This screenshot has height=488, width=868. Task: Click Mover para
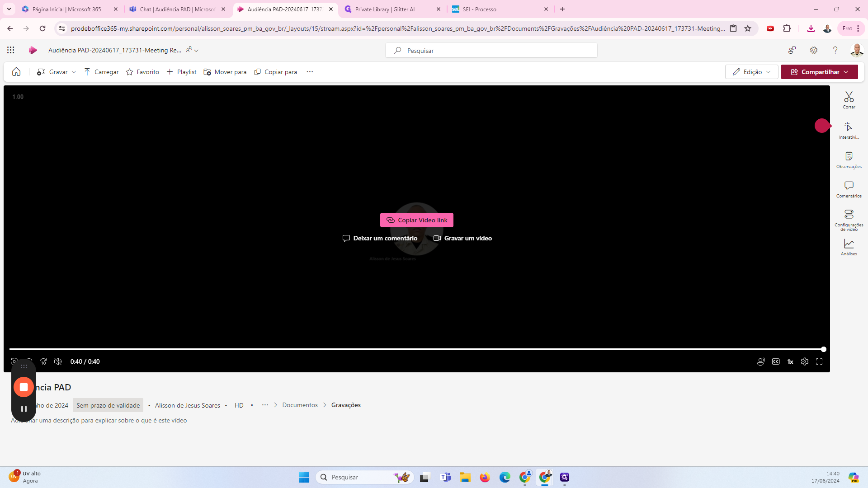(225, 72)
